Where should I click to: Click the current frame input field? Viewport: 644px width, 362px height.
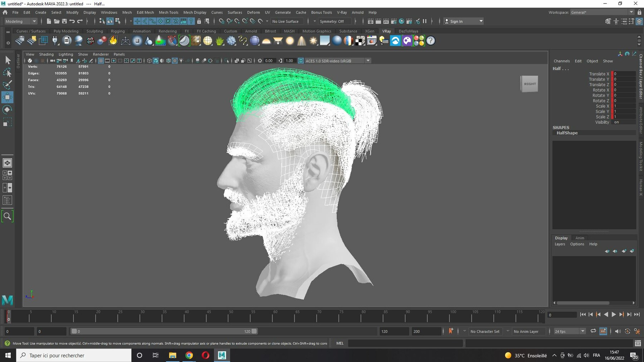coord(562,315)
